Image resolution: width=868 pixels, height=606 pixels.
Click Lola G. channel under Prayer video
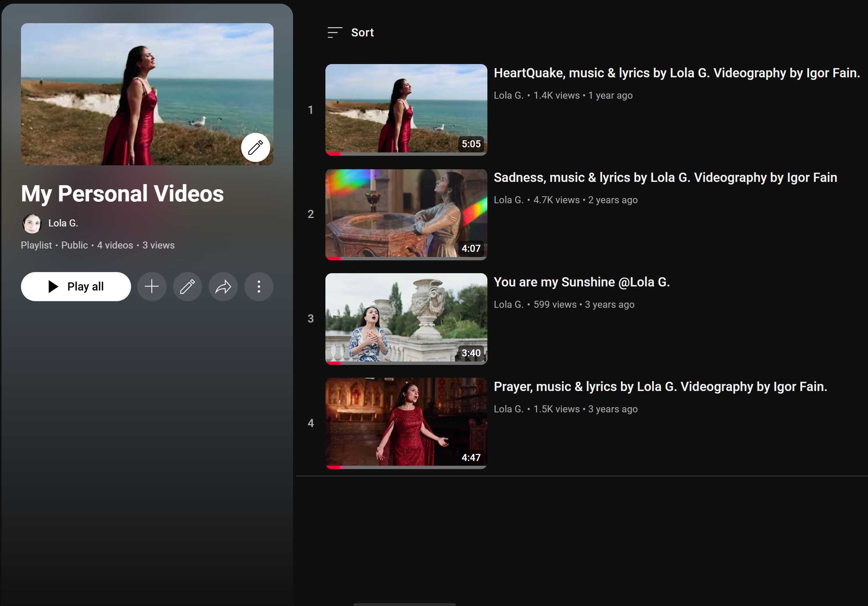click(x=508, y=409)
